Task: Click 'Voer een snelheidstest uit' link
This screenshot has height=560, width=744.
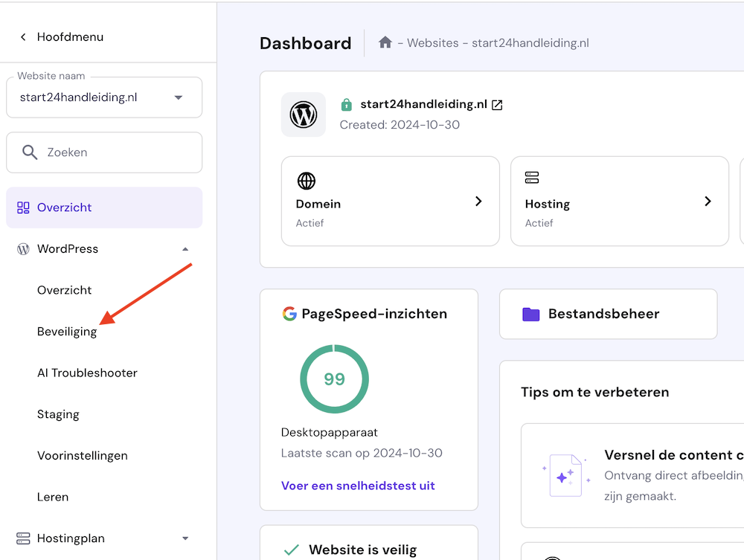Action: point(358,486)
